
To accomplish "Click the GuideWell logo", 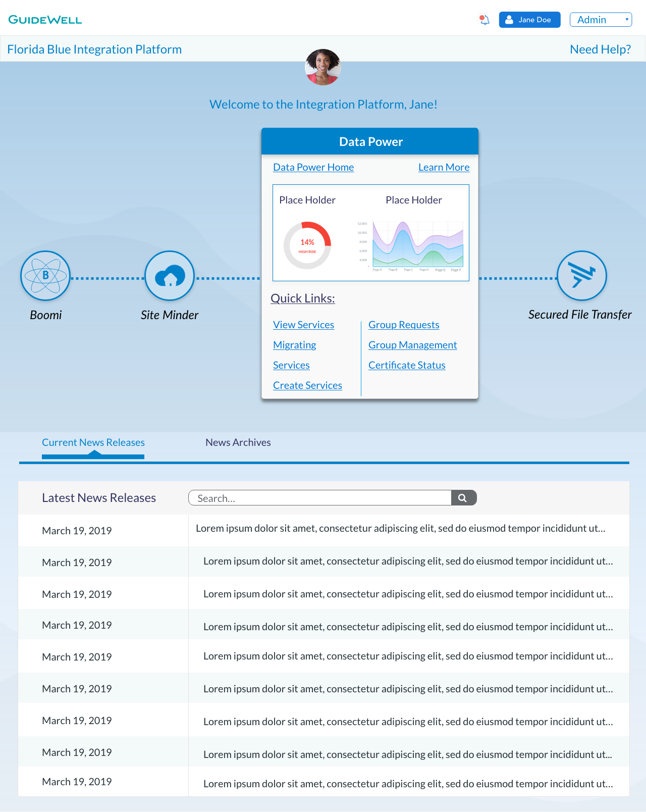I will (45, 20).
